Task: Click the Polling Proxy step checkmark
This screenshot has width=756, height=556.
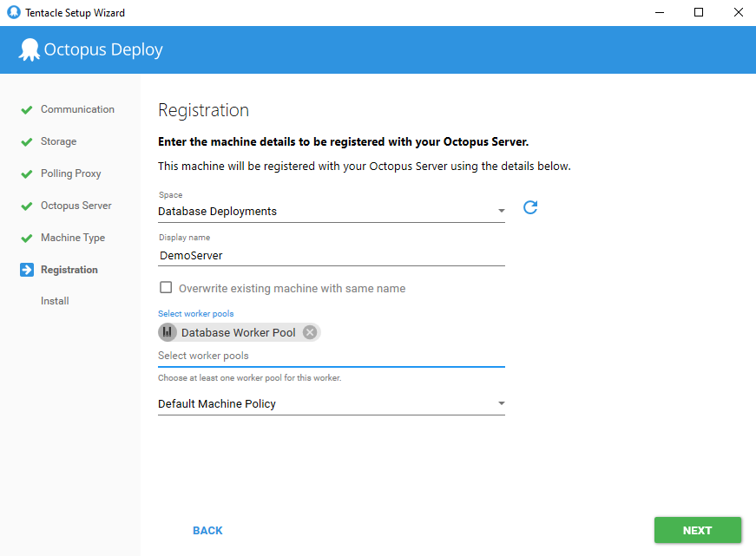Action: [x=24, y=173]
